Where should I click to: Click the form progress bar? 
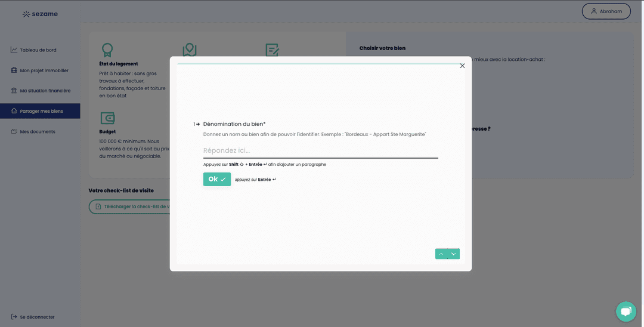coord(320,63)
